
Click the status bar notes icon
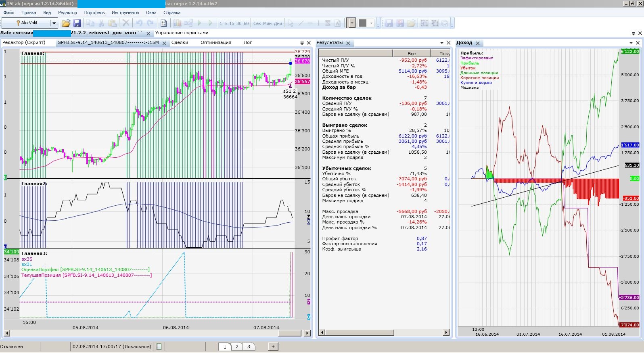pyautogui.click(x=159, y=347)
